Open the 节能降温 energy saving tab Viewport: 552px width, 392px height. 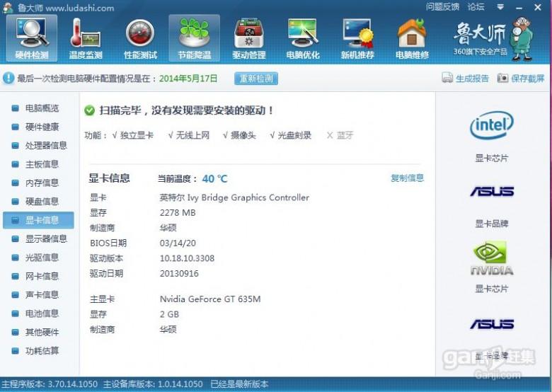point(195,38)
